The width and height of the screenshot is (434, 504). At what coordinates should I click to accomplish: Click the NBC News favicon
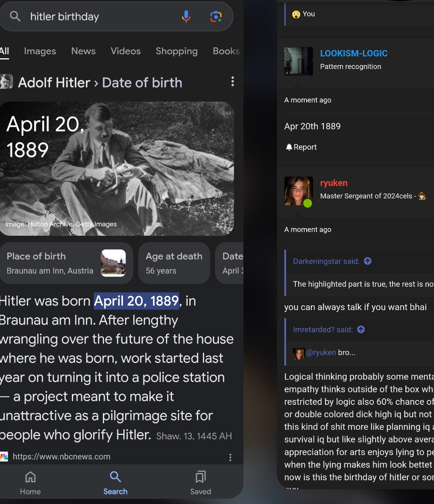4,457
